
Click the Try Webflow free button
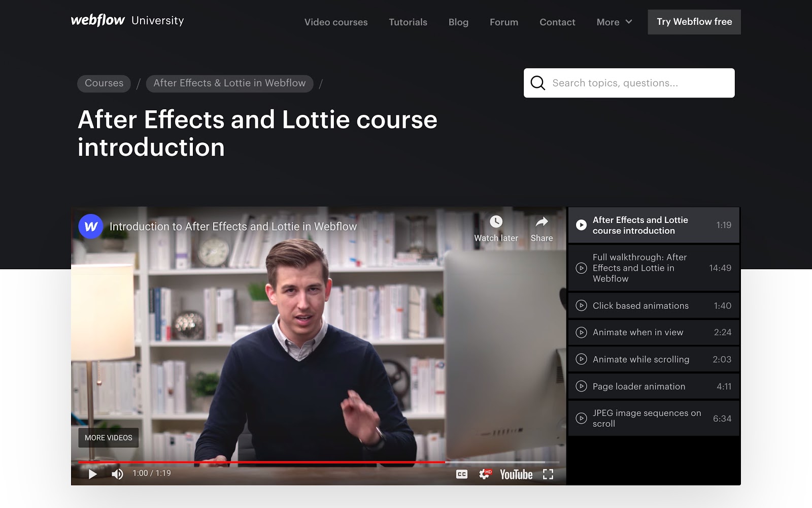694,22
